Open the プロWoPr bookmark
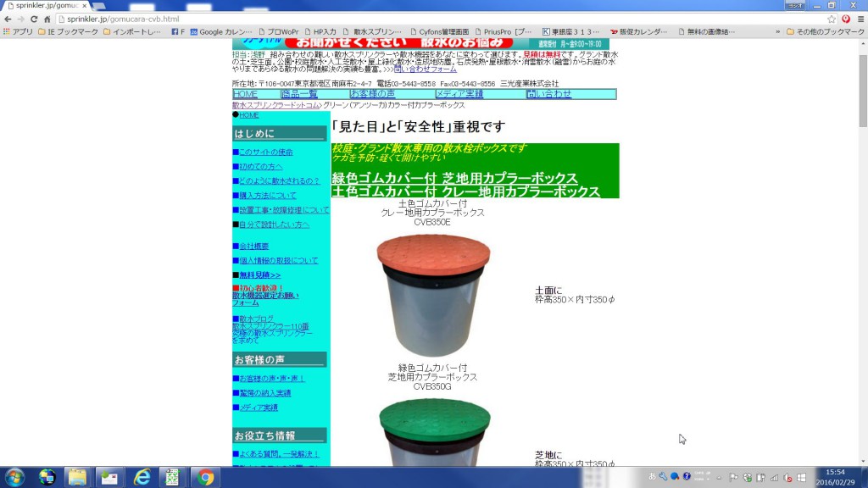The width and height of the screenshot is (868, 488). [278, 31]
